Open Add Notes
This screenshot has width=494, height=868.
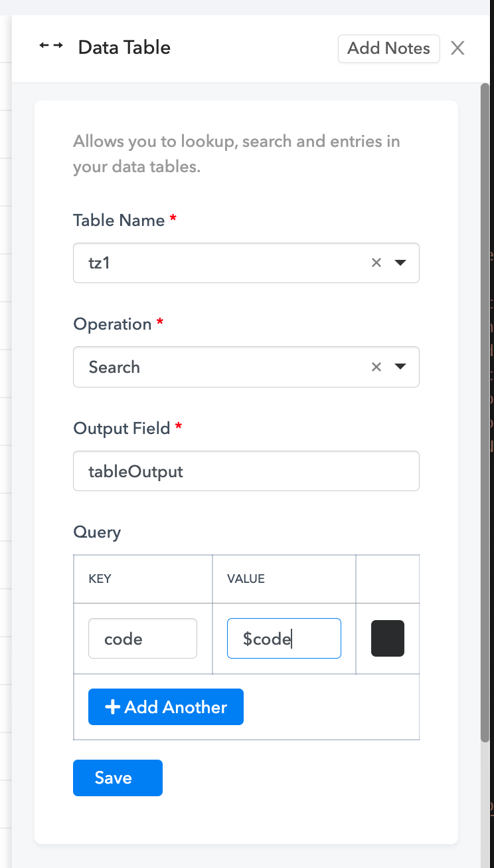click(388, 49)
